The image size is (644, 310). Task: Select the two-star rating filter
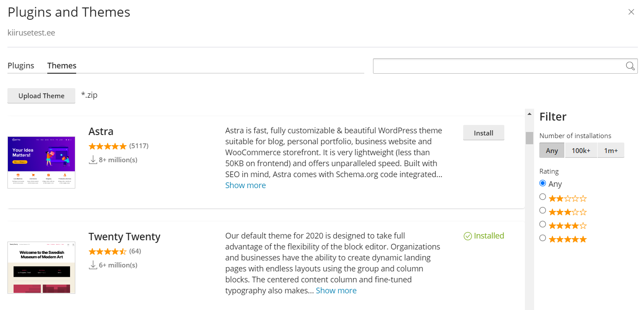tap(542, 196)
